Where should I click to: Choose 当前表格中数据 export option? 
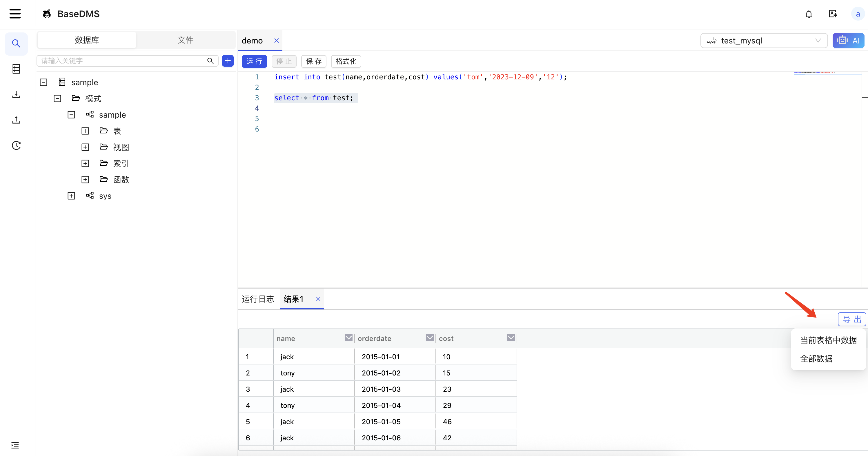[x=828, y=340]
